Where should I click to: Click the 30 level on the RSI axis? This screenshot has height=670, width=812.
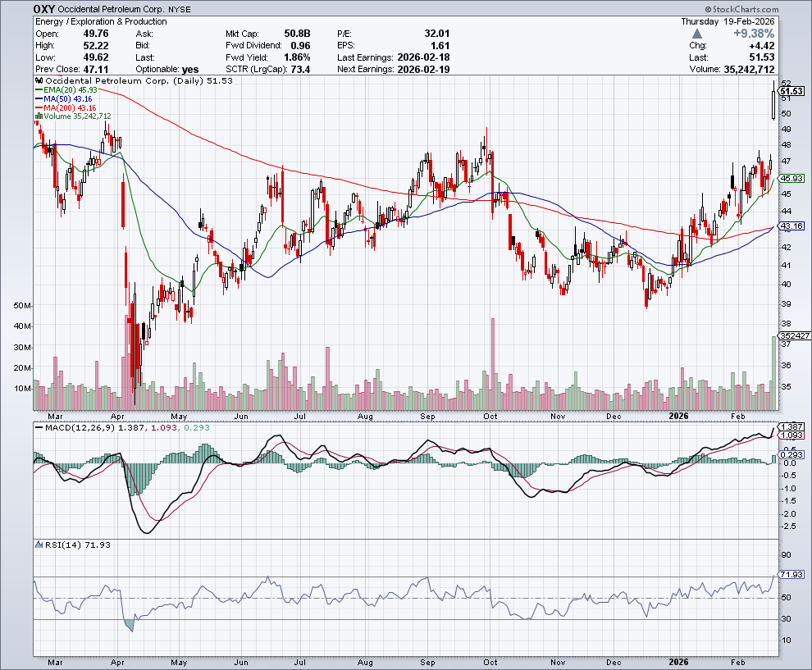(786, 618)
